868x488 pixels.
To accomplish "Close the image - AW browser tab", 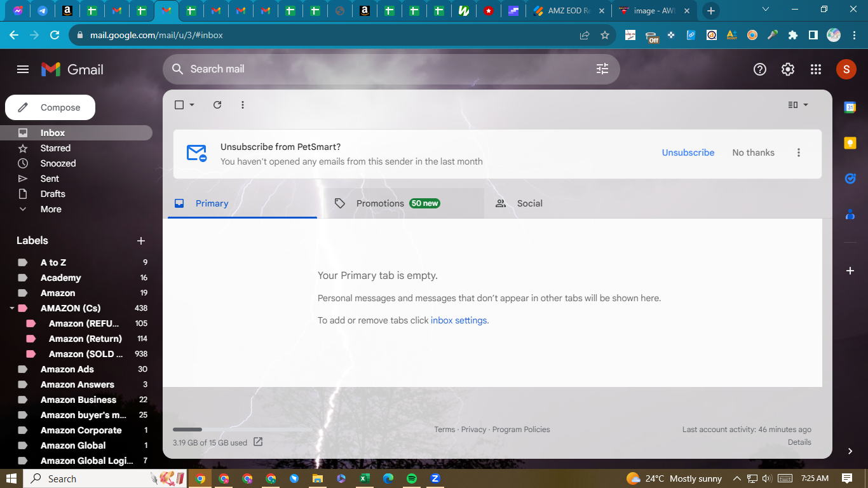I will [x=686, y=11].
